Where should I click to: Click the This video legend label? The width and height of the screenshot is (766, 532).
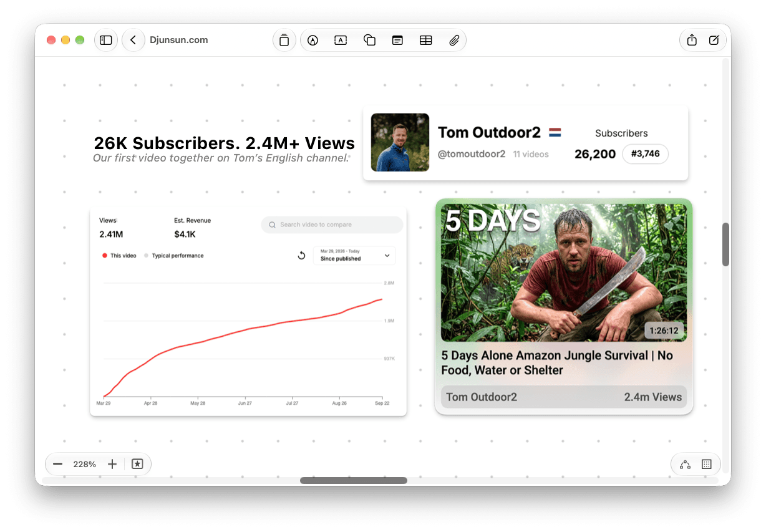(124, 256)
